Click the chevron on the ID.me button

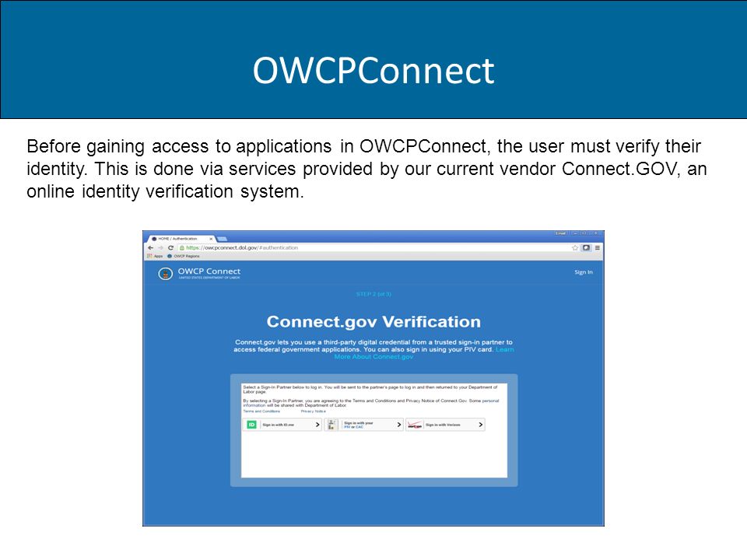click(x=317, y=425)
